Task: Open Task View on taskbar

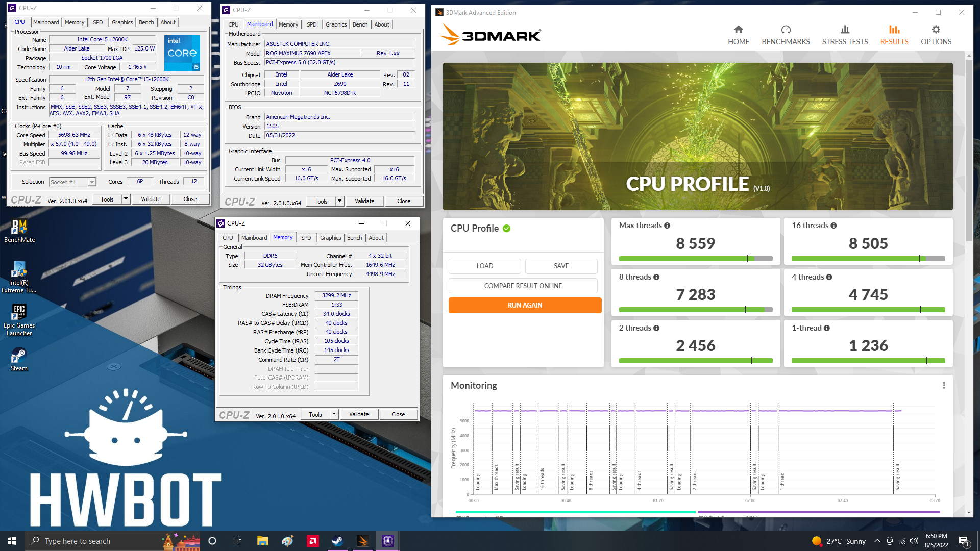Action: click(x=236, y=541)
